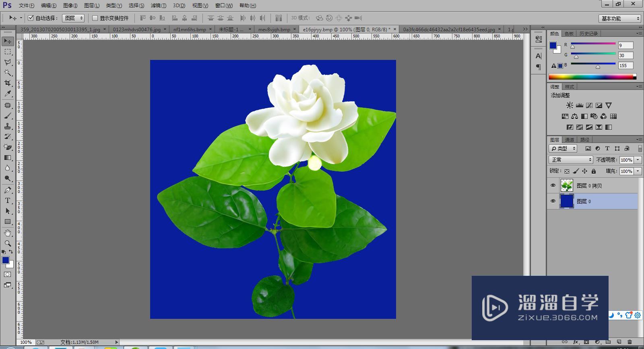644x349 pixels.
Task: Select the 图层 0 拷贝 layer thumbnail
Action: coord(567,185)
